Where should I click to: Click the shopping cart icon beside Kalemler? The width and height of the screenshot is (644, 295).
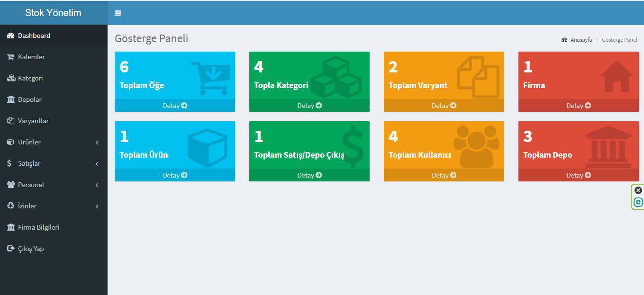pyautogui.click(x=10, y=57)
